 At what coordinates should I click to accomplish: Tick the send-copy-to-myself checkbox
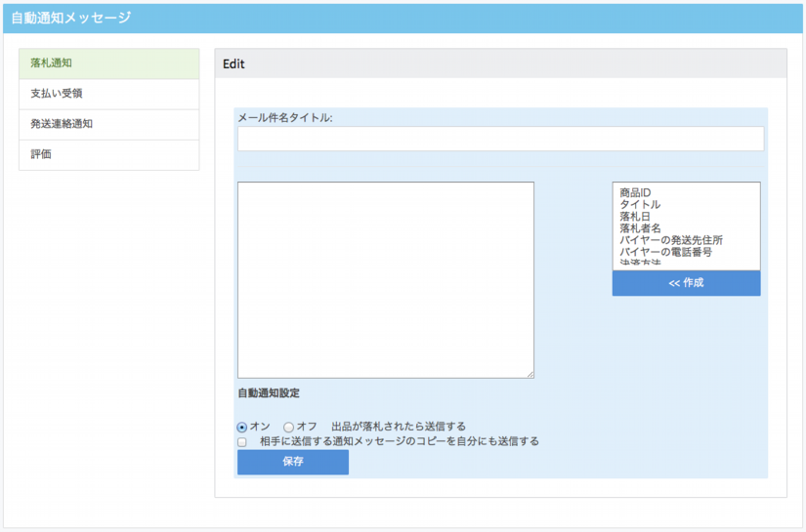click(242, 441)
